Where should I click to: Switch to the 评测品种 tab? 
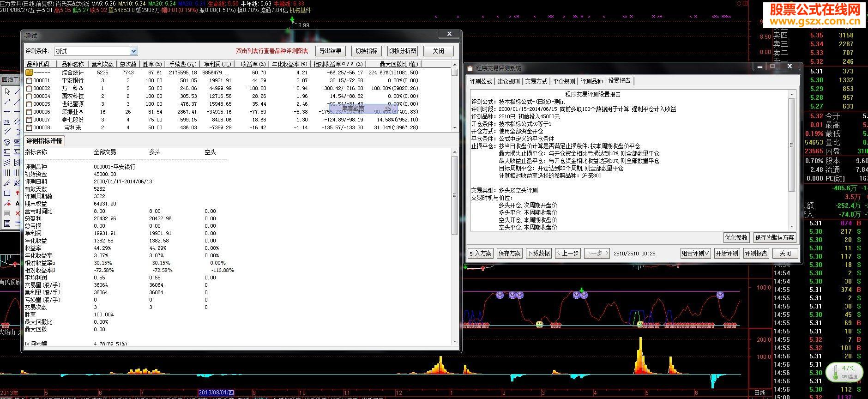pos(591,81)
